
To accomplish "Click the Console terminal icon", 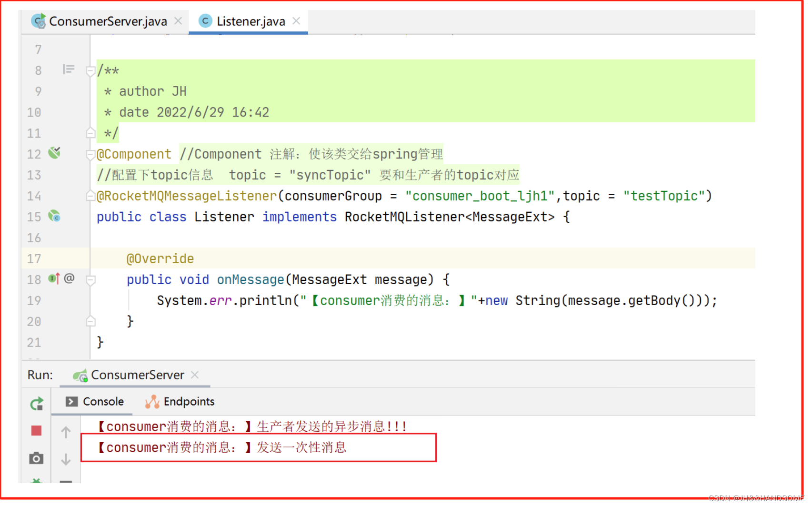I will click(71, 401).
